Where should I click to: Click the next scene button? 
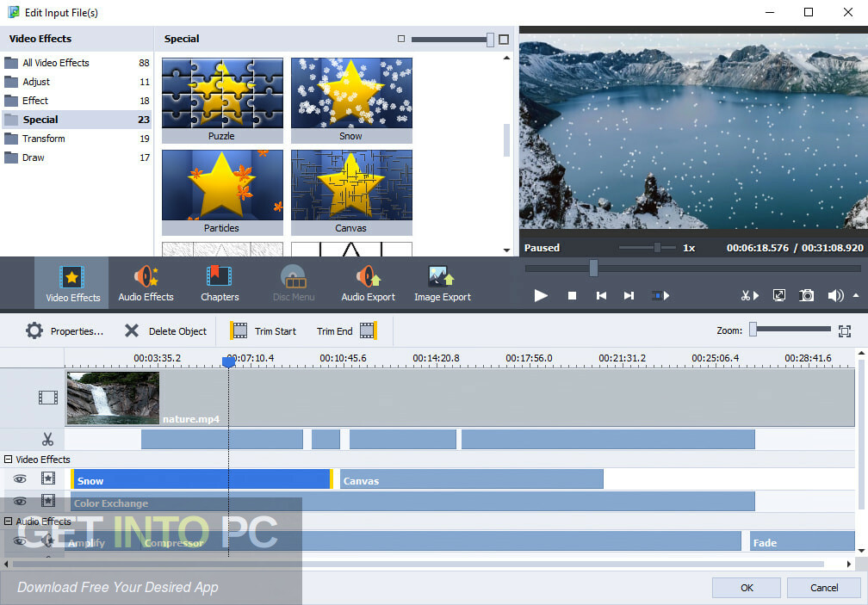pyautogui.click(x=660, y=296)
